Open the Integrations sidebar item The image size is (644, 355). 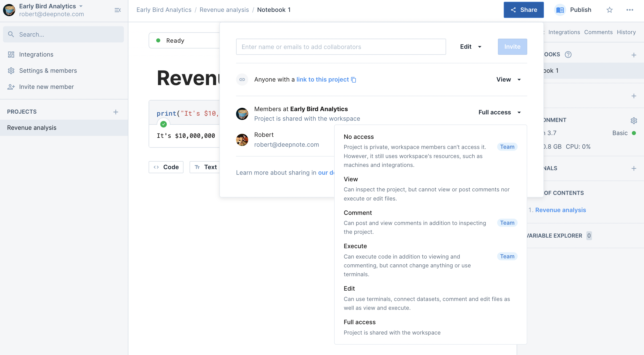pos(36,55)
